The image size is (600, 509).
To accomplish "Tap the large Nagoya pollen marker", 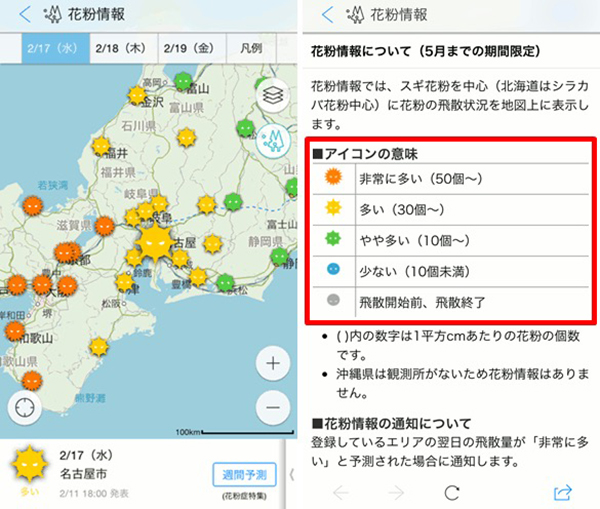I will 155,241.
